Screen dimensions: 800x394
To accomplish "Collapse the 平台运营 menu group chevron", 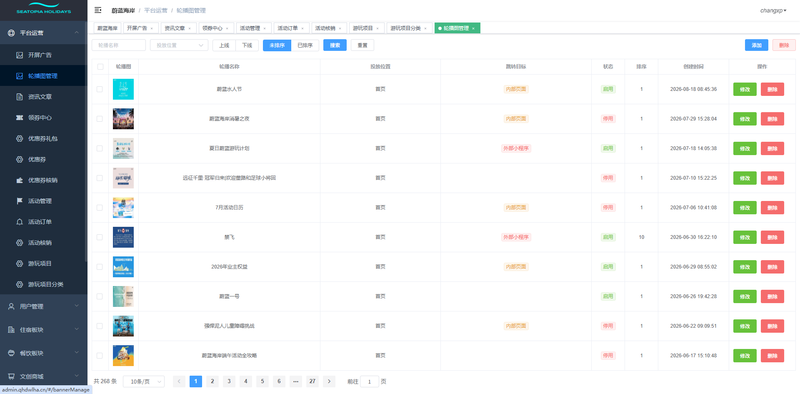I will pos(77,33).
